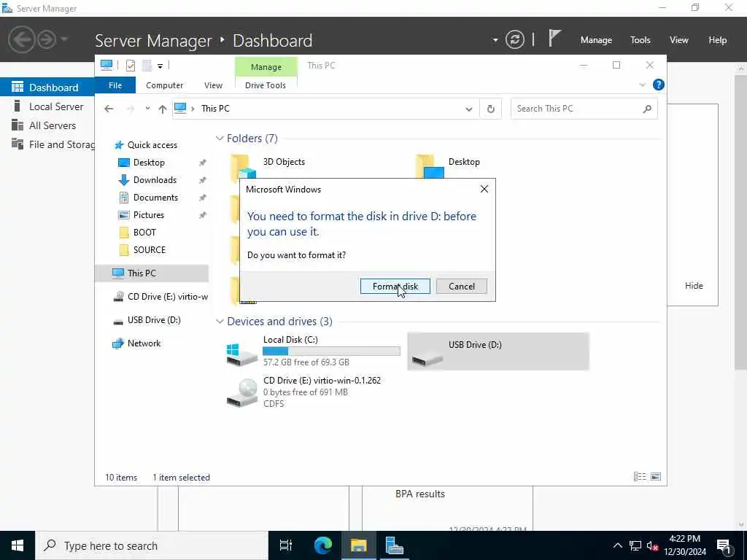Click the Format disk button
Screen dimensions: 747x560
point(395,286)
